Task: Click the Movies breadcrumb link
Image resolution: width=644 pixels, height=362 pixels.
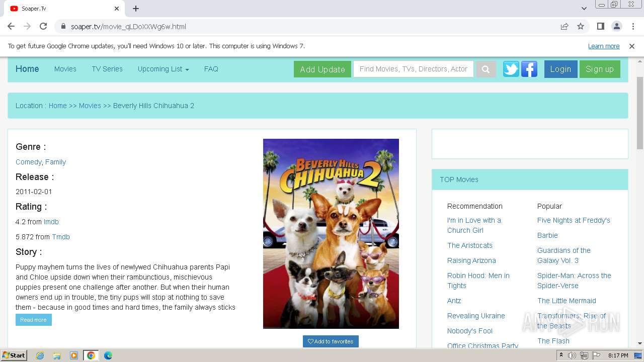Action: coord(90,106)
